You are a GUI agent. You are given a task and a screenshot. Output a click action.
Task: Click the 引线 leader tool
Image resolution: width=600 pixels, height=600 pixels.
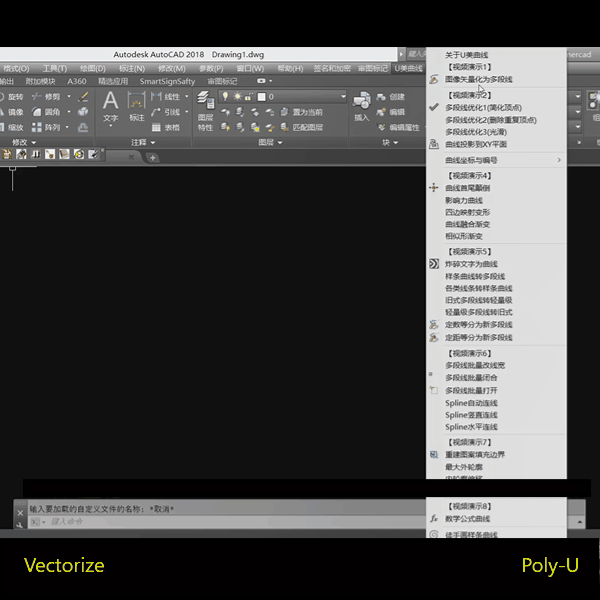pyautogui.click(x=165, y=112)
